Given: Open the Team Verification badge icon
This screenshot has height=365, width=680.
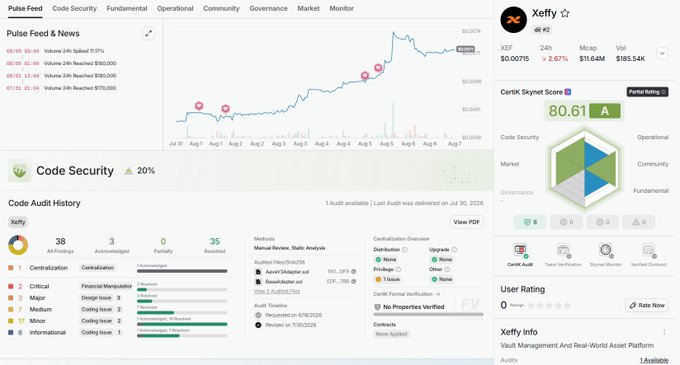Looking at the screenshot, I should (x=563, y=251).
